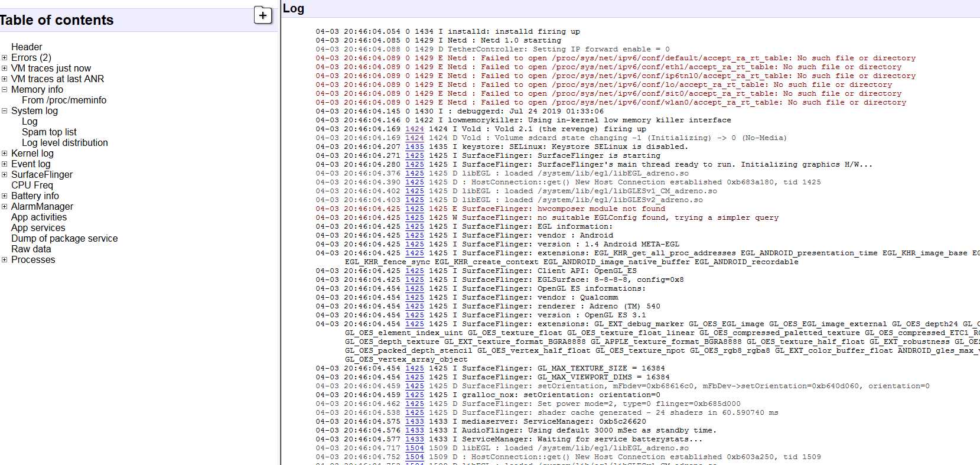Select the Netd 1.0 starting log line
980x465 pixels.
point(438,40)
